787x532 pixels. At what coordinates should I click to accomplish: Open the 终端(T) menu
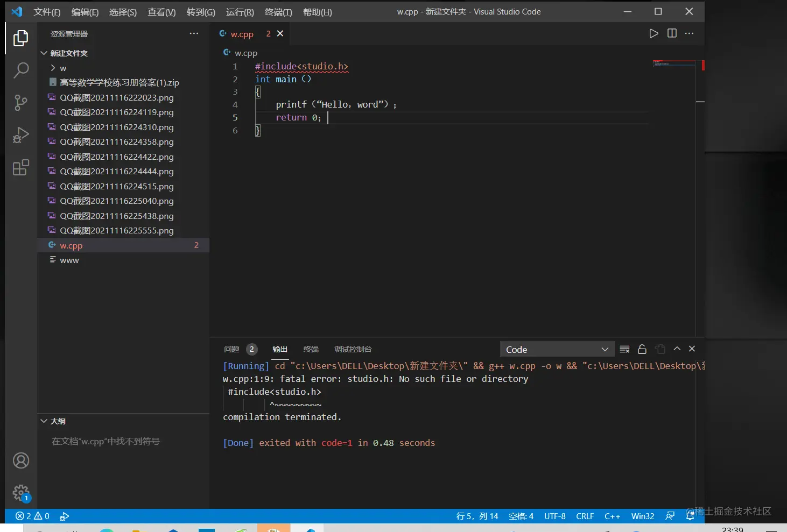tap(278, 12)
